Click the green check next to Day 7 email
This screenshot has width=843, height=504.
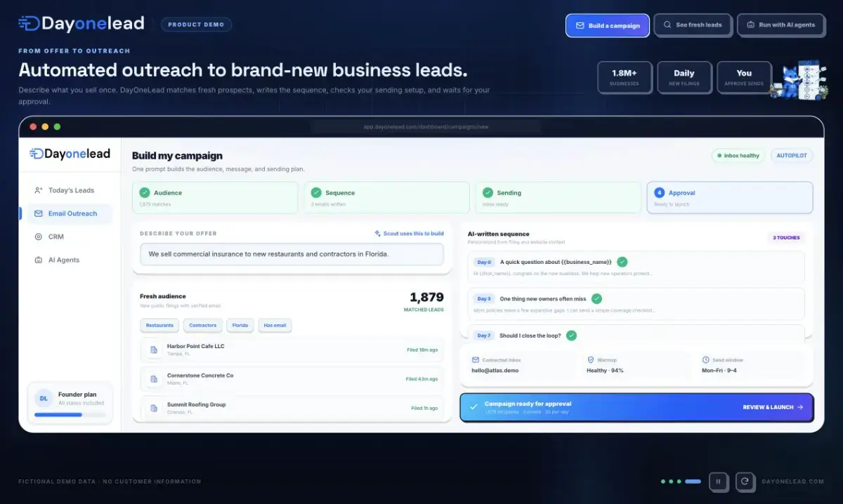[571, 336]
